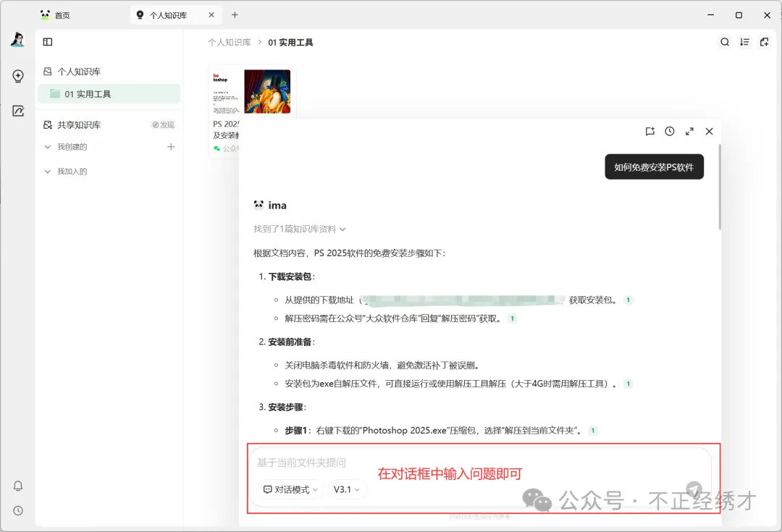Open search in the knowledge base
The height and width of the screenshot is (532, 782).
[725, 42]
